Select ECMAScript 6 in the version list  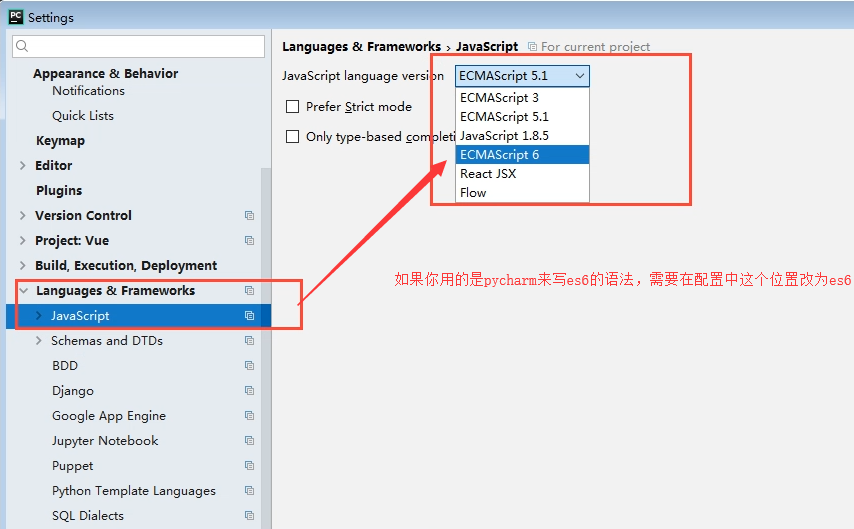click(x=522, y=155)
